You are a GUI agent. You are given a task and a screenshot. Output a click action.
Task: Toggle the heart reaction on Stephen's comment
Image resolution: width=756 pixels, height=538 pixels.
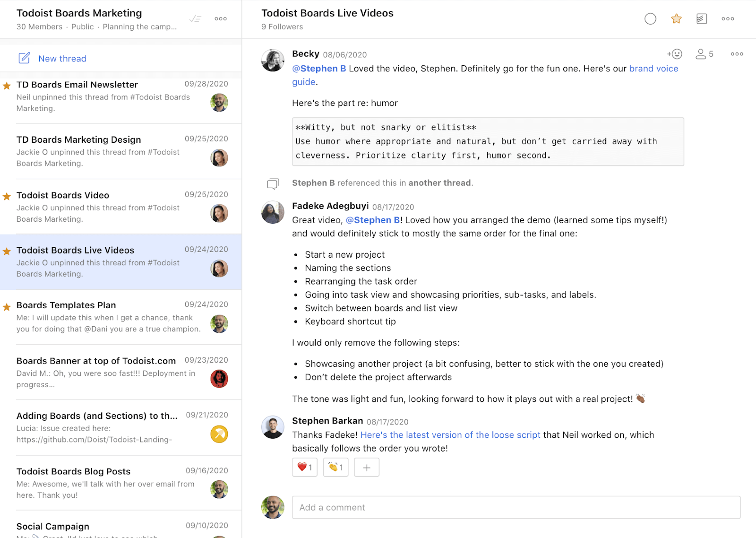coord(305,467)
